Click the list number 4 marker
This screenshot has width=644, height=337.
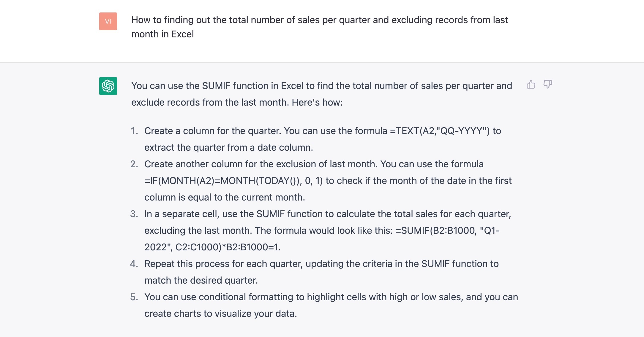pos(134,264)
